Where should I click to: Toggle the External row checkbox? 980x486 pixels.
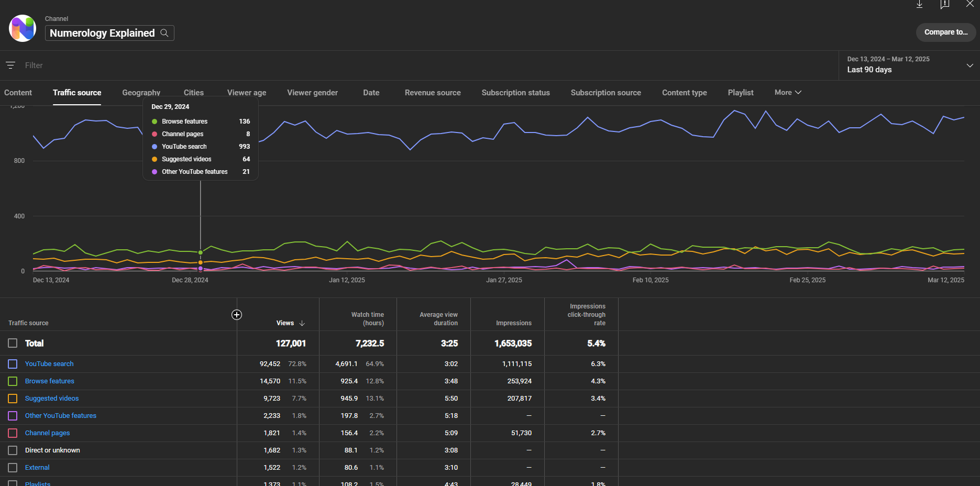pos(13,468)
